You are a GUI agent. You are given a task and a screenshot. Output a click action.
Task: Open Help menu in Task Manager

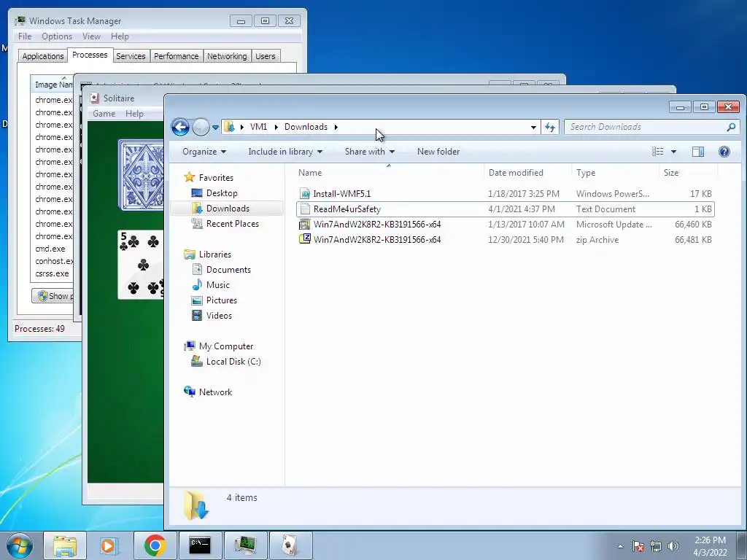[120, 36]
